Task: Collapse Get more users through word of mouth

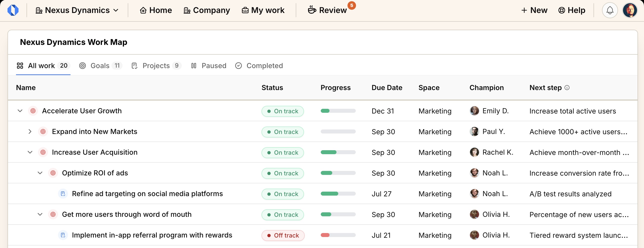Action: (x=40, y=214)
